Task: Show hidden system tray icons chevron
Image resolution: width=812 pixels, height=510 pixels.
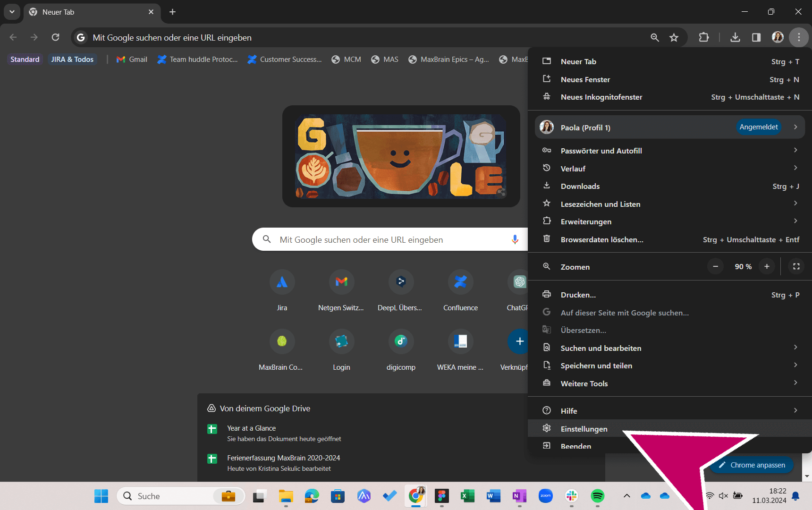Action: [626, 496]
